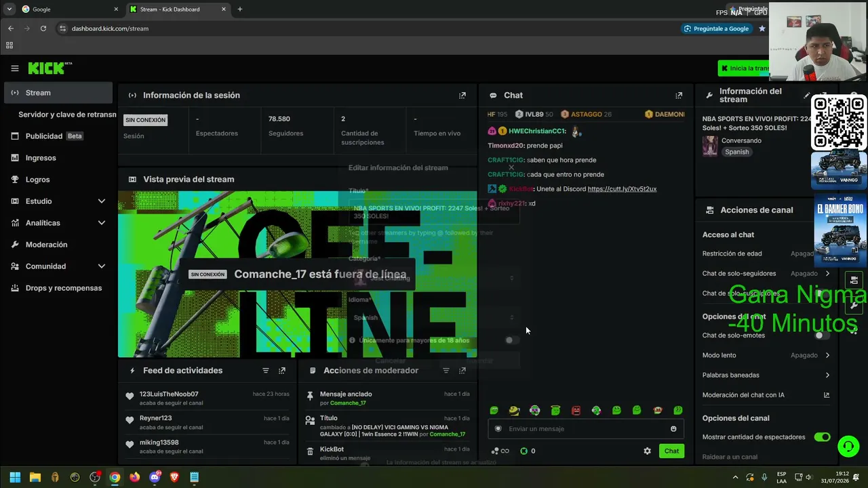Viewport: 868px width, 488px height.
Task: Open chat settings gear icon
Action: click(x=647, y=451)
